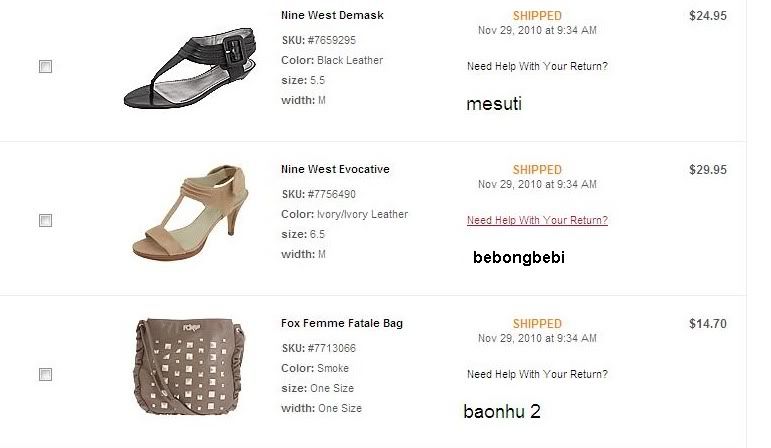Image resolution: width=771 pixels, height=448 pixels.
Task: Open return help link for Evocative heel
Action: (537, 220)
